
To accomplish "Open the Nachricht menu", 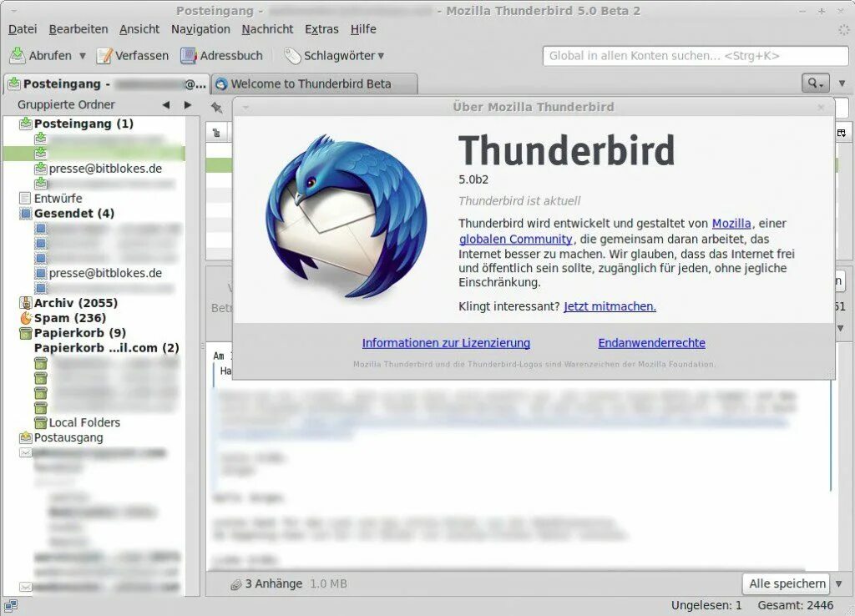I will pos(267,29).
